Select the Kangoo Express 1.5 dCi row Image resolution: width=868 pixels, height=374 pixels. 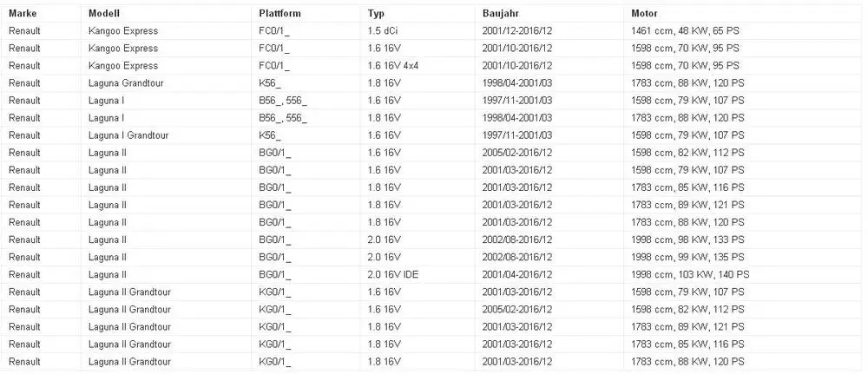tap(433, 31)
